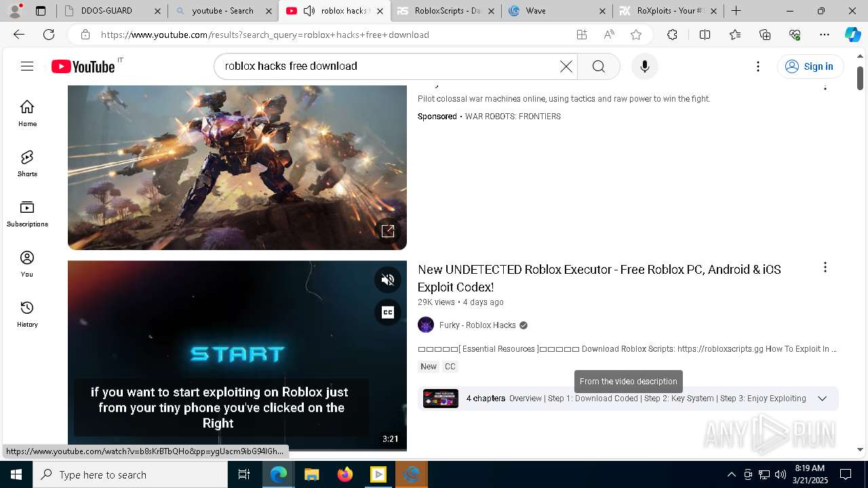Open the notification center
868x488 pixels.
pyautogui.click(x=846, y=474)
